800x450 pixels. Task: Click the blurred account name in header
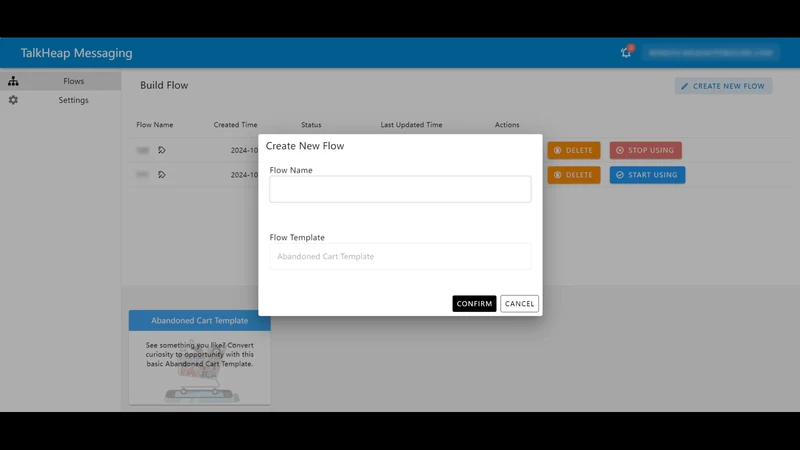pos(710,53)
